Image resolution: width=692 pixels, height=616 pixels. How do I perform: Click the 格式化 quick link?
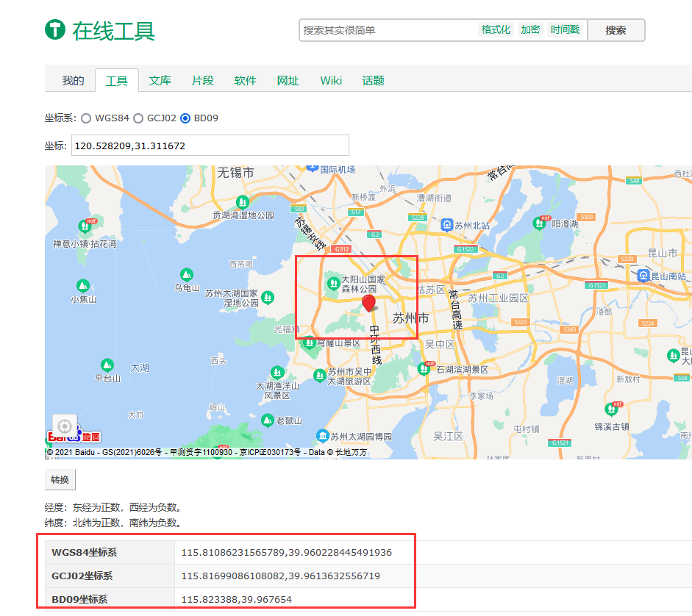point(496,29)
